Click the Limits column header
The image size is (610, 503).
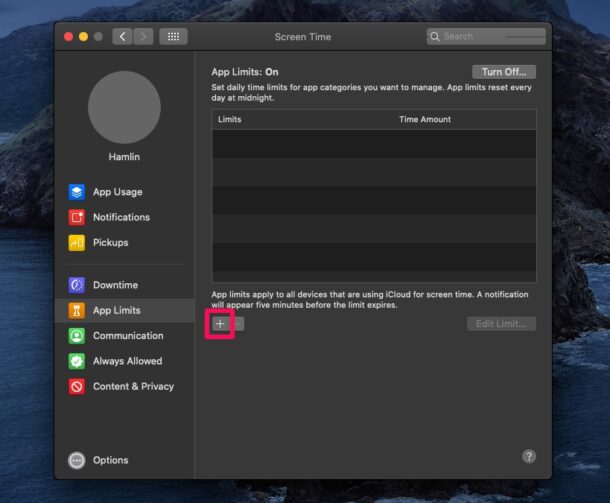[230, 119]
